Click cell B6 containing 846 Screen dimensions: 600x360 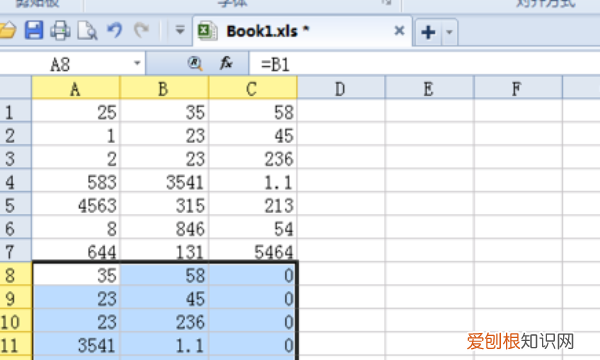164,228
